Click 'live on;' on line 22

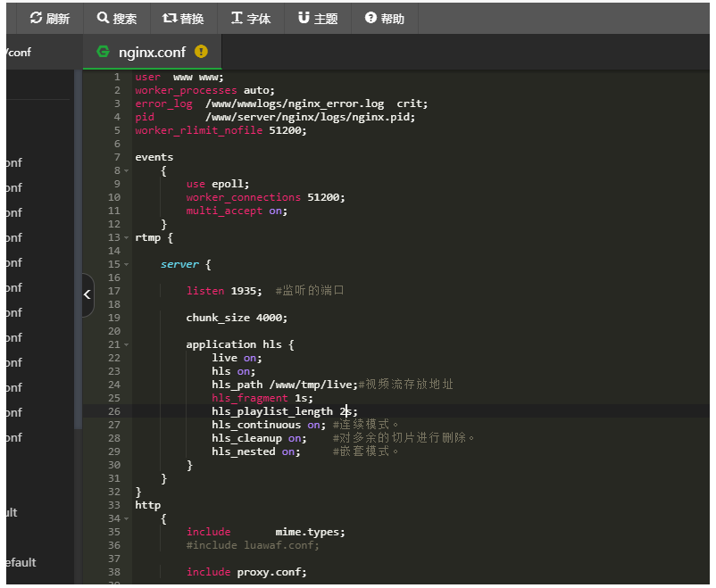point(237,358)
